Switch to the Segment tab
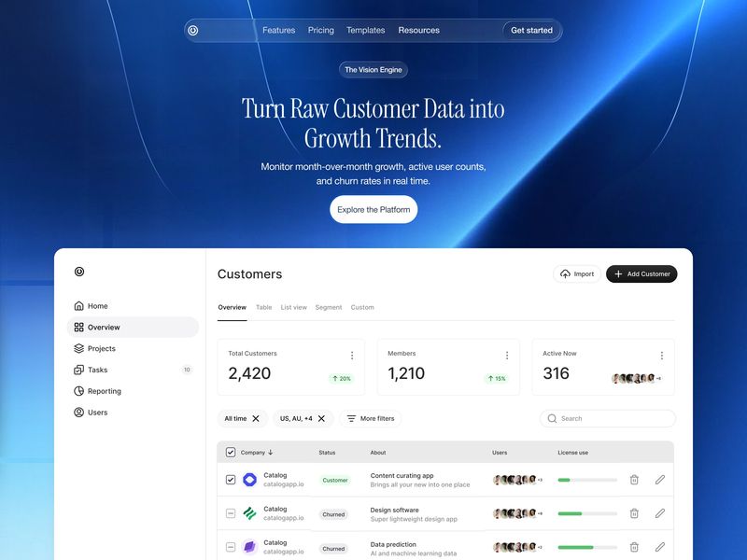Image resolution: width=747 pixels, height=560 pixels. click(329, 308)
